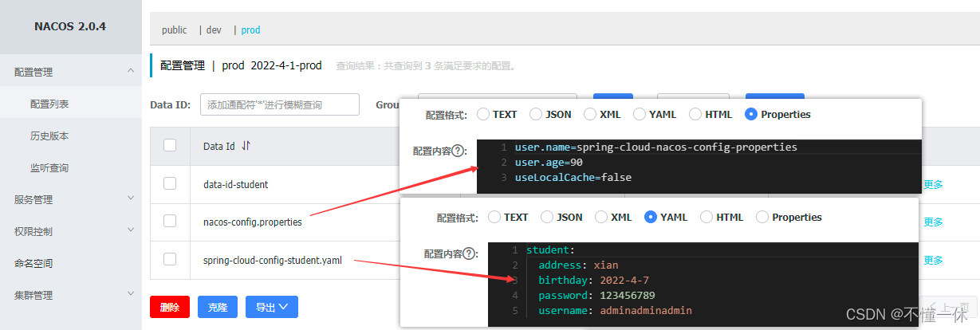
Task: Switch to the public namespace tab
Action: pos(174,29)
